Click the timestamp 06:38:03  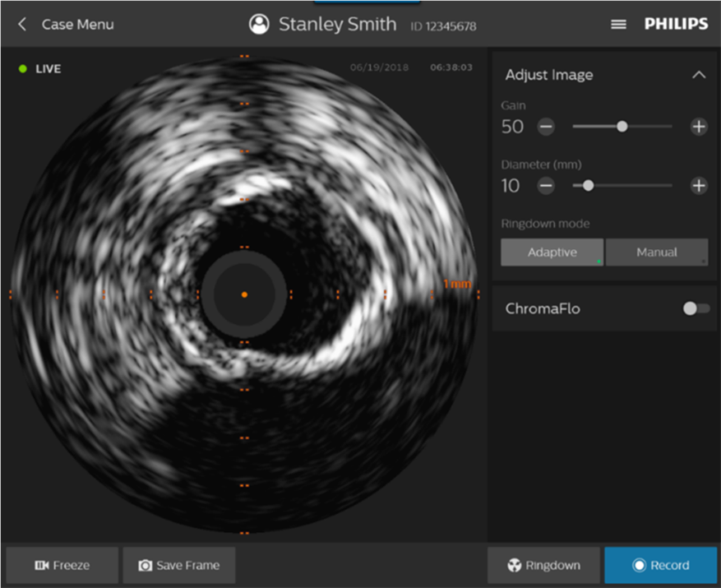pos(451,67)
